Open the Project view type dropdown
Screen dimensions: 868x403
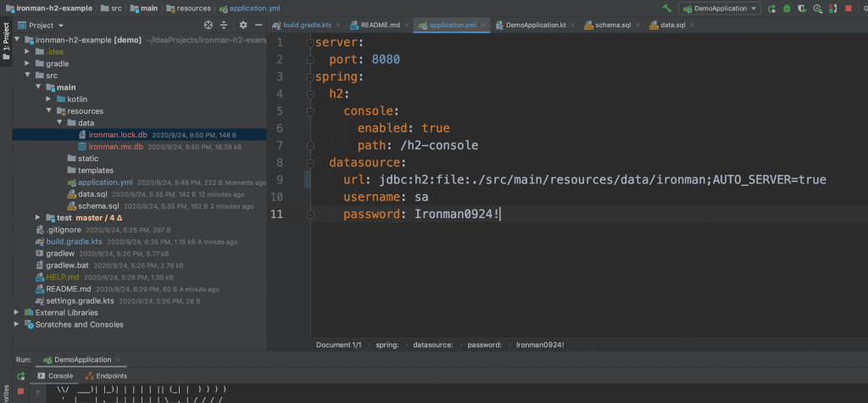point(41,25)
